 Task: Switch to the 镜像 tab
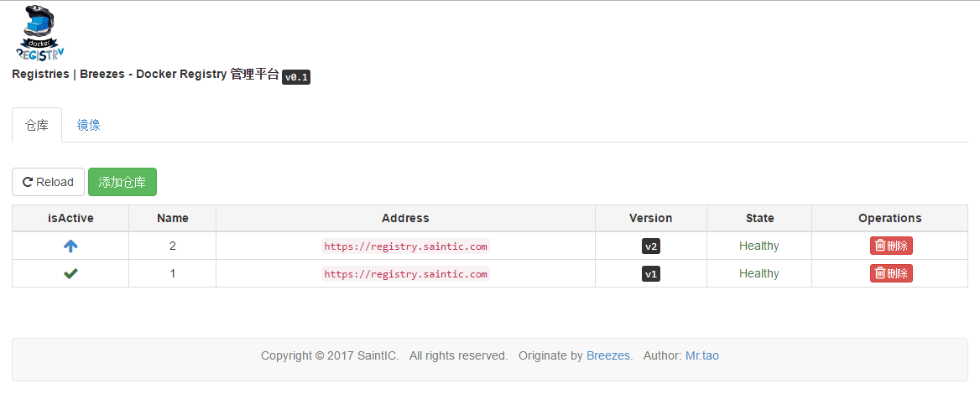[89, 125]
